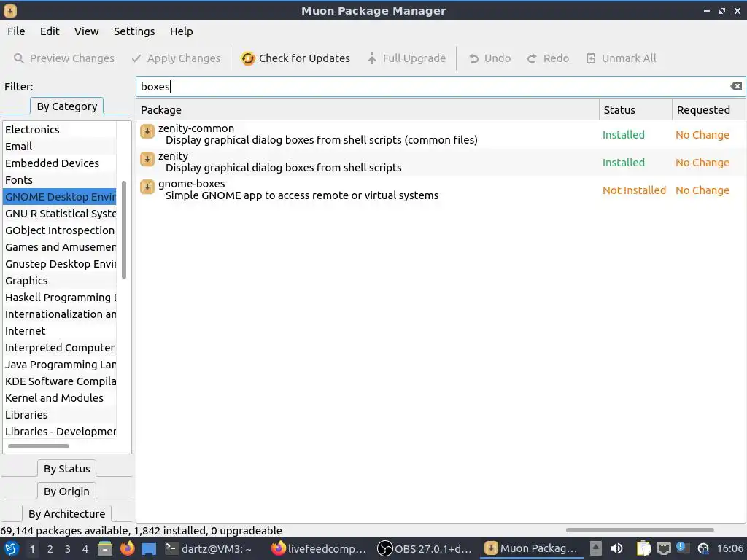
Task: Click the Apply Changes checkmark button
Action: coord(176,58)
